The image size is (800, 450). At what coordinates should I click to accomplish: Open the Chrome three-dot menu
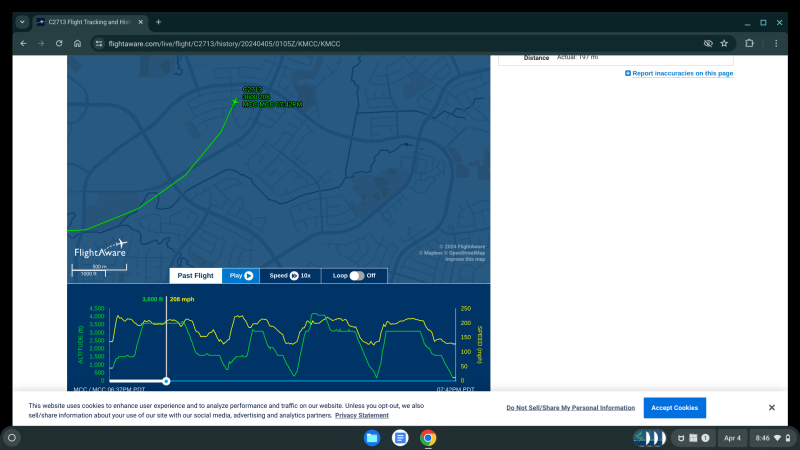click(776, 44)
